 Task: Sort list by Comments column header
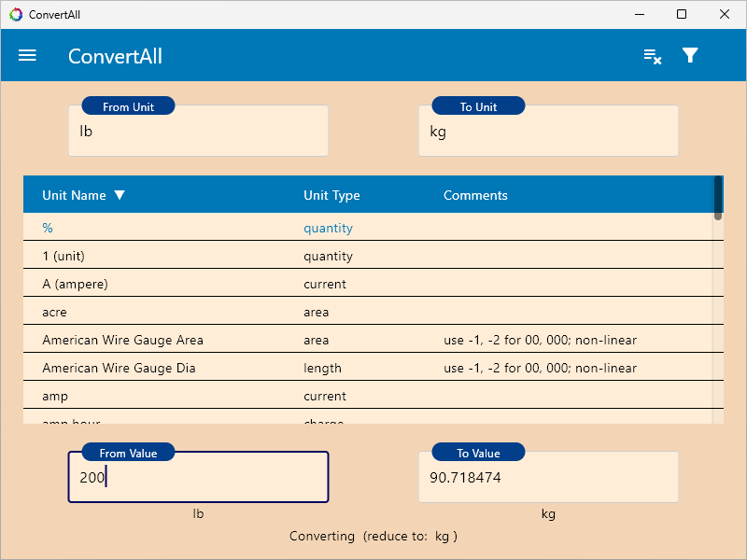pyautogui.click(x=475, y=195)
